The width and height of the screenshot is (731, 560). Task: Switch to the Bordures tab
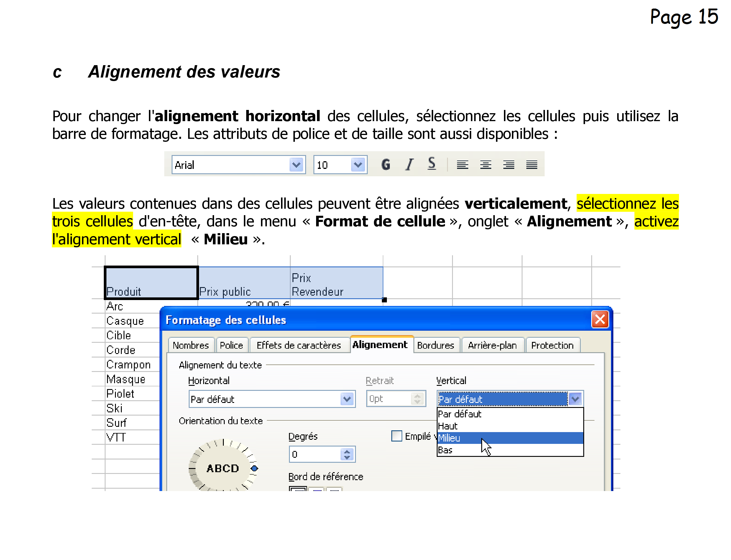[x=435, y=345]
